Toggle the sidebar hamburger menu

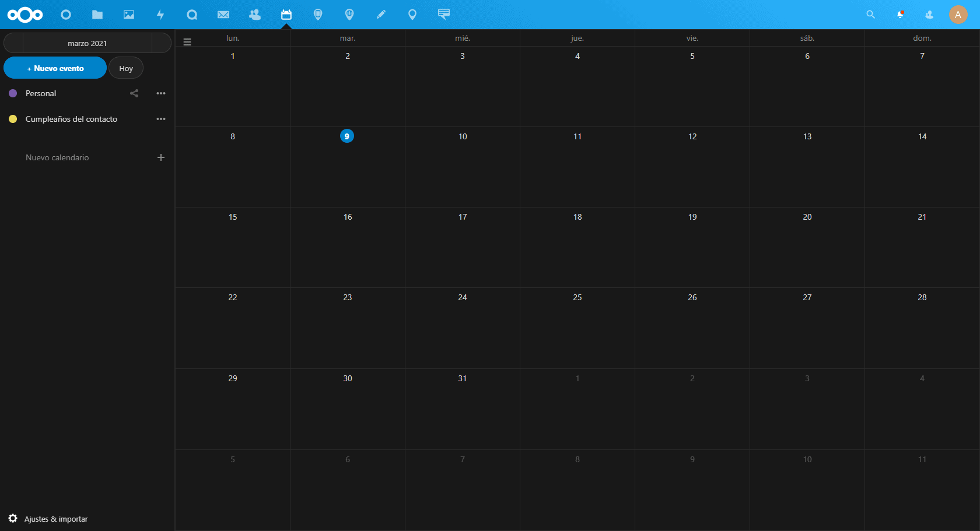tap(187, 42)
